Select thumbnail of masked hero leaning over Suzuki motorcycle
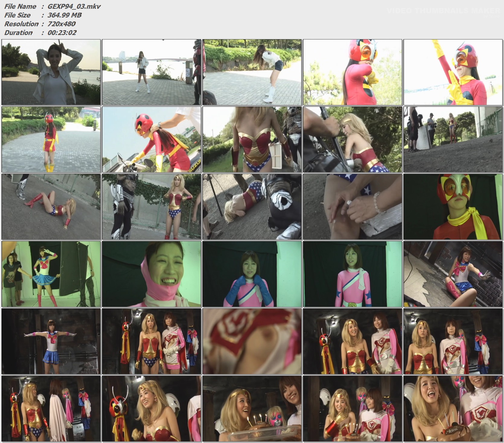 [152, 139]
